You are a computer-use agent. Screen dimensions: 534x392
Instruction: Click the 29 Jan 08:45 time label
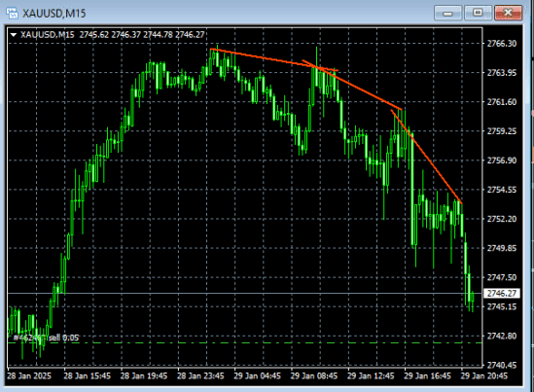(x=313, y=376)
